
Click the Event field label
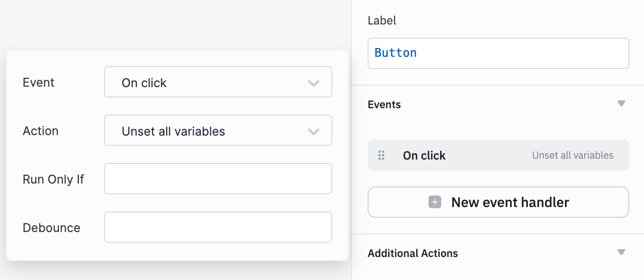(x=39, y=82)
